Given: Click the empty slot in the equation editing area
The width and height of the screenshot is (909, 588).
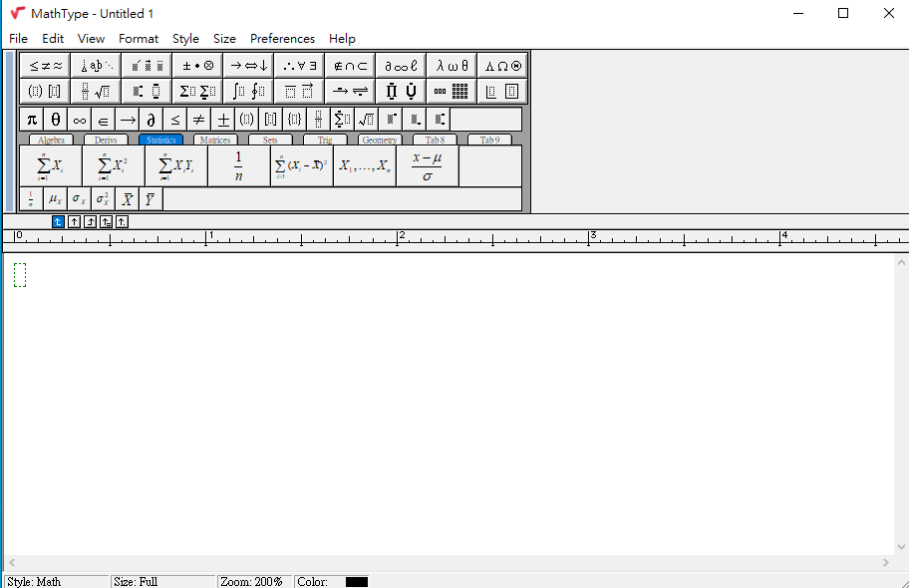Looking at the screenshot, I should [20, 275].
